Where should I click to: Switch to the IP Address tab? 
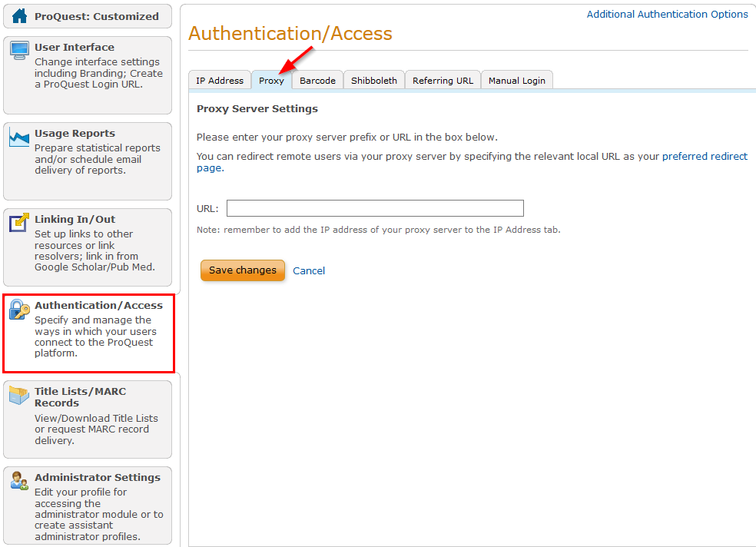click(219, 79)
